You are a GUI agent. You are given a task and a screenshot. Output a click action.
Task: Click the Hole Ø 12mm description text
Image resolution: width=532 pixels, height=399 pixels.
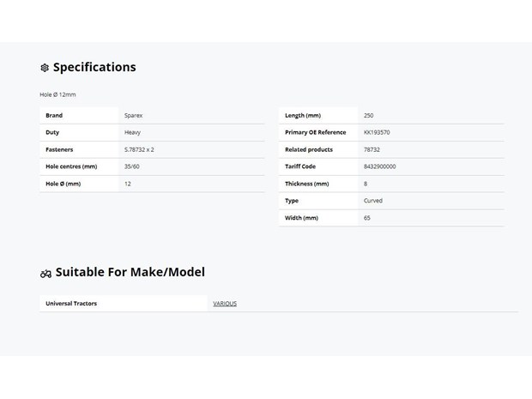[x=57, y=94]
